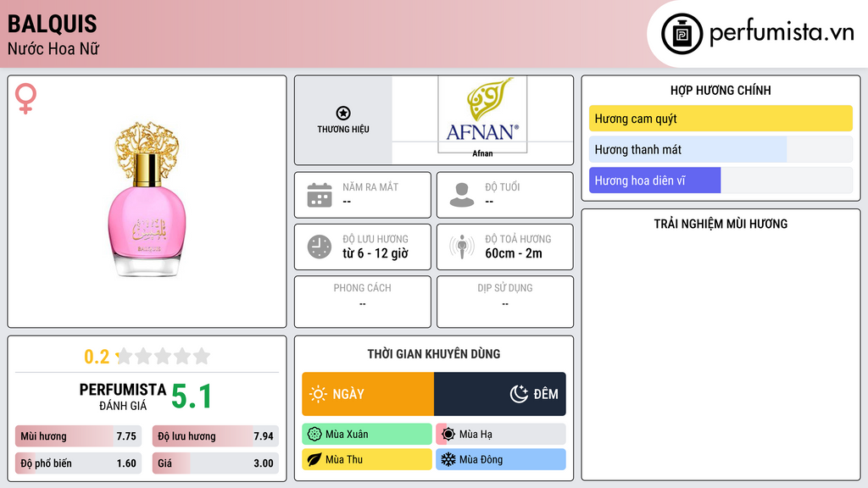
Task: Select the Mùa Hạ season tag
Action: pyautogui.click(x=500, y=435)
